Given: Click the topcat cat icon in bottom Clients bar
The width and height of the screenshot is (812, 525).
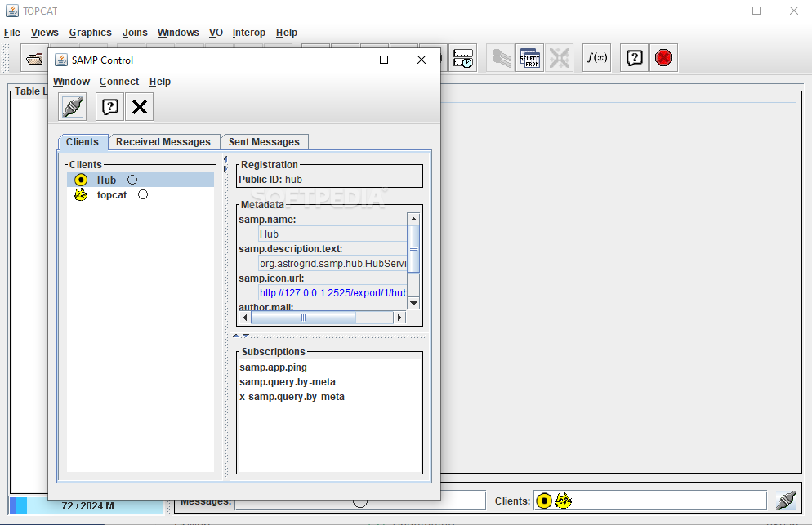Looking at the screenshot, I should (564, 501).
